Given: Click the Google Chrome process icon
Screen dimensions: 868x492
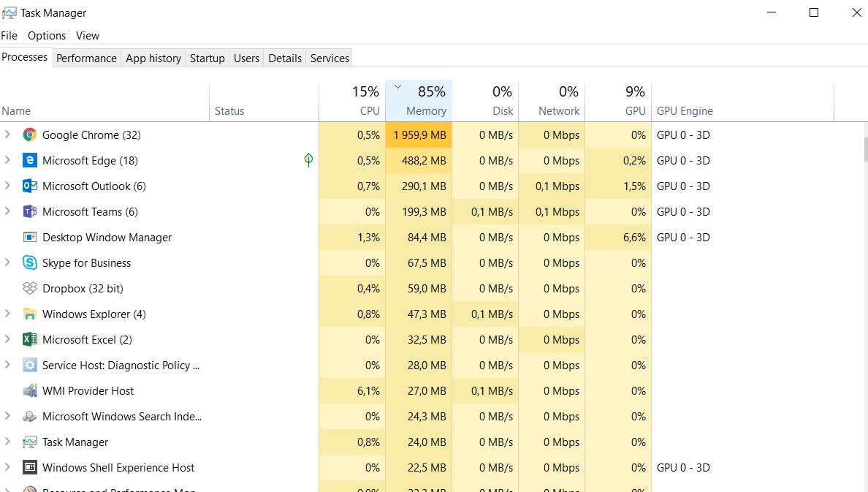Looking at the screenshot, I should click(29, 135).
